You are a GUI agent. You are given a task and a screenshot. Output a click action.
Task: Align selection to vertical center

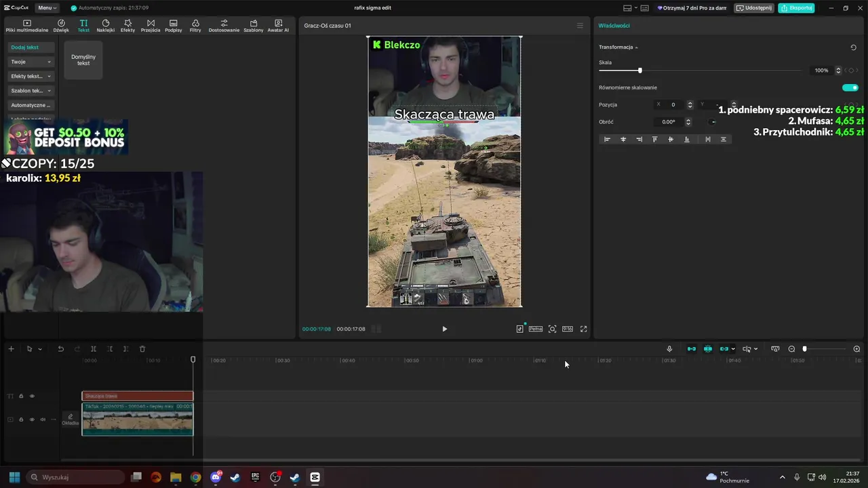(671, 139)
